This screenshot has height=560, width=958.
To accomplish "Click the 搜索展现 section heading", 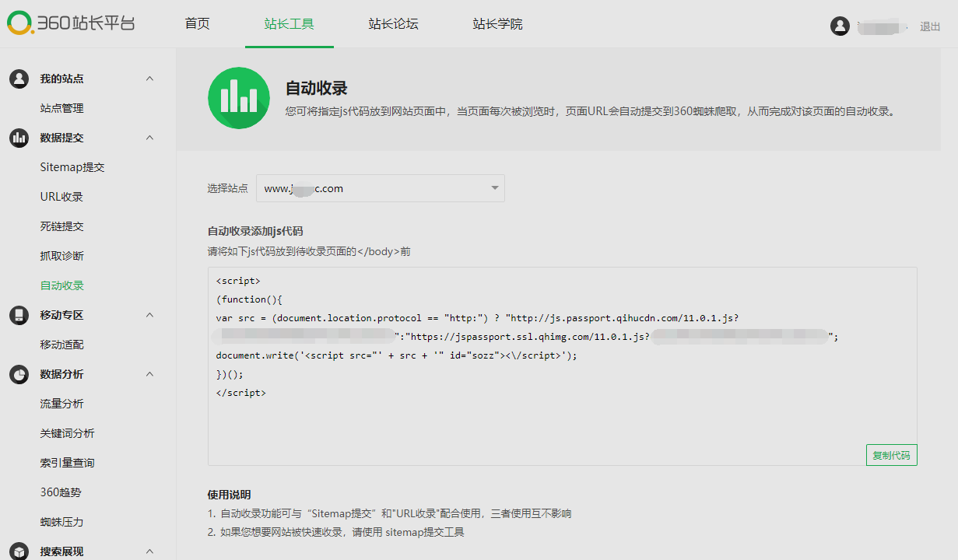I will [x=62, y=551].
